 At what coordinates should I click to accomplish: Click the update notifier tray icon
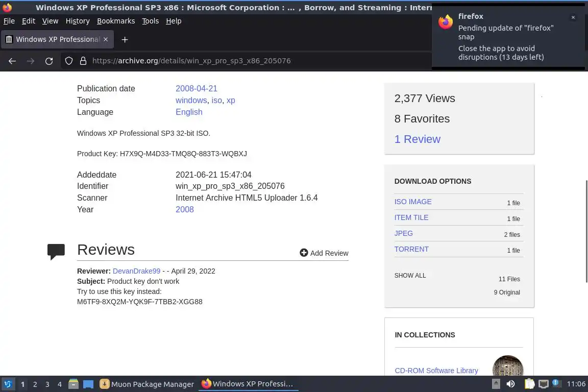point(556,383)
